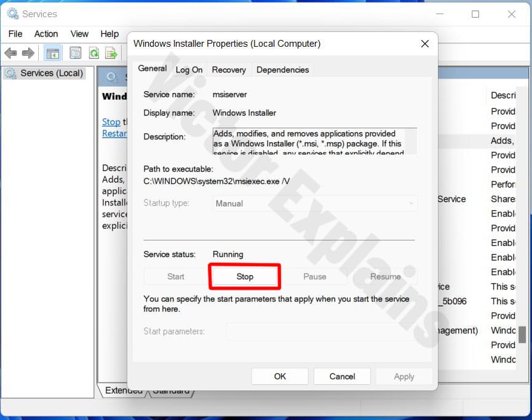
Task: Click the Export List toolbar icon
Action: coord(111,53)
